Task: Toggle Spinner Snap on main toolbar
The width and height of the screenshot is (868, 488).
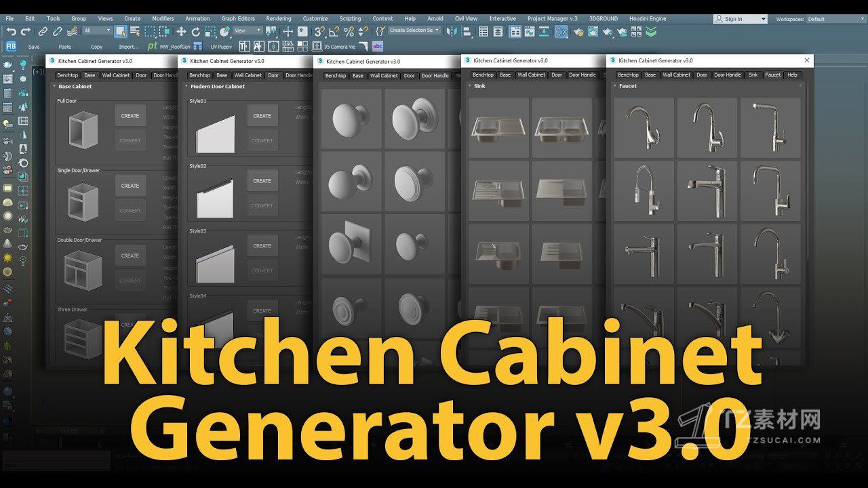Action: click(x=363, y=31)
